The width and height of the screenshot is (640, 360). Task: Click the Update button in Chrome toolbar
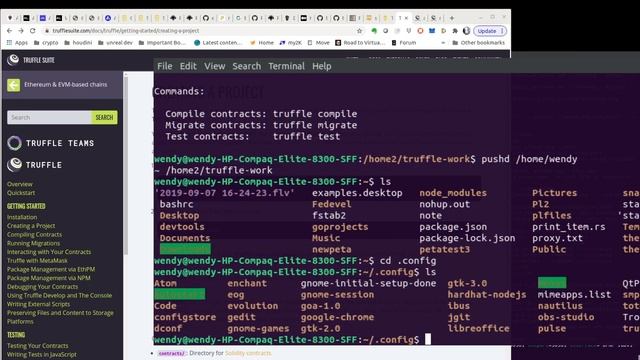490,31
